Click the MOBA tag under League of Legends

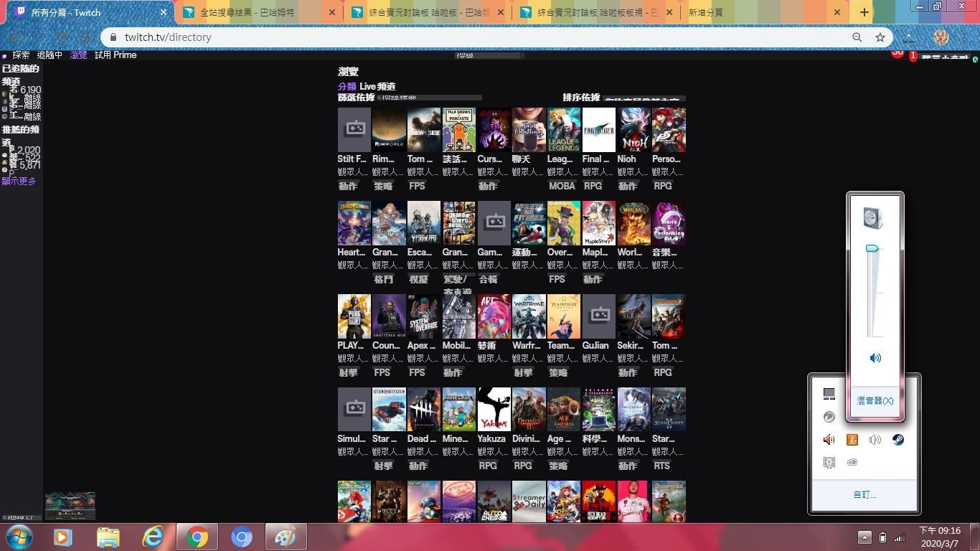pos(562,186)
